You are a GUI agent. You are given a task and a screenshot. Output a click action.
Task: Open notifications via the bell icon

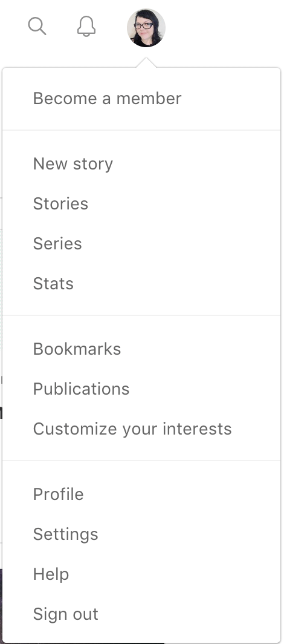pos(86,26)
